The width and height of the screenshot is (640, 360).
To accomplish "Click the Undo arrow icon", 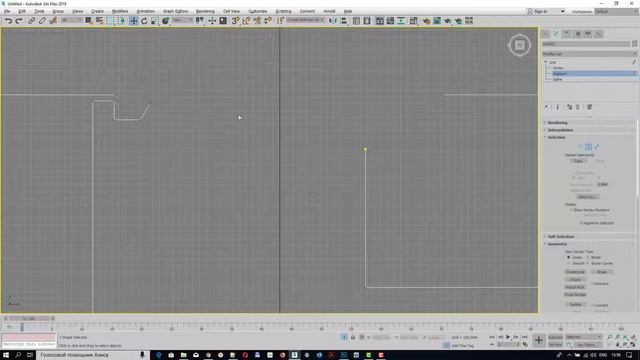I will 8,20.
